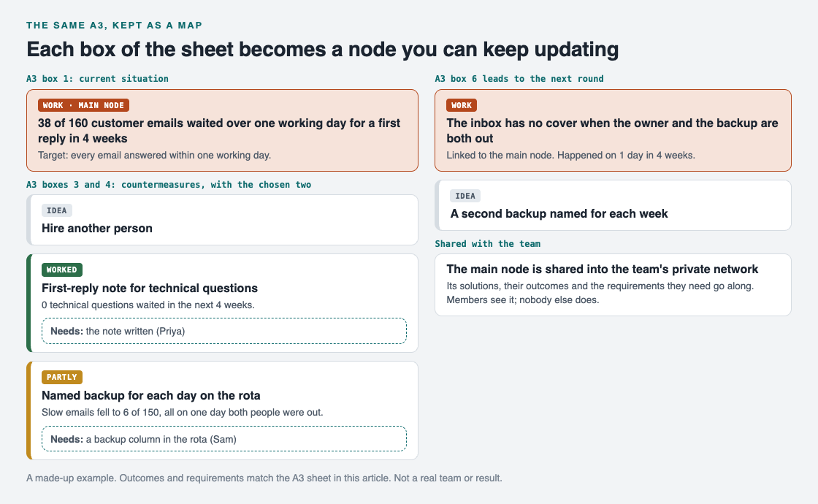818x504 pixels.
Task: Click Needs: a backup column in the rota box
Action: click(223, 439)
